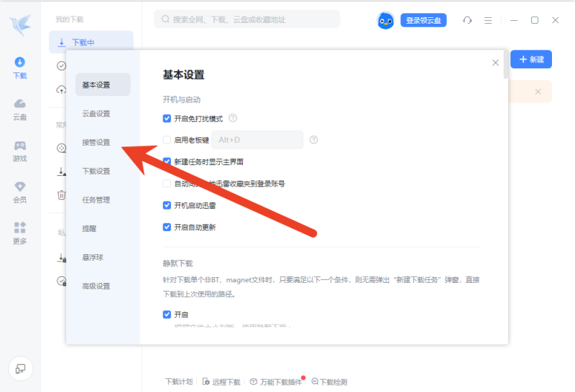Click help icon beside 开启免打扰模式

233,118
